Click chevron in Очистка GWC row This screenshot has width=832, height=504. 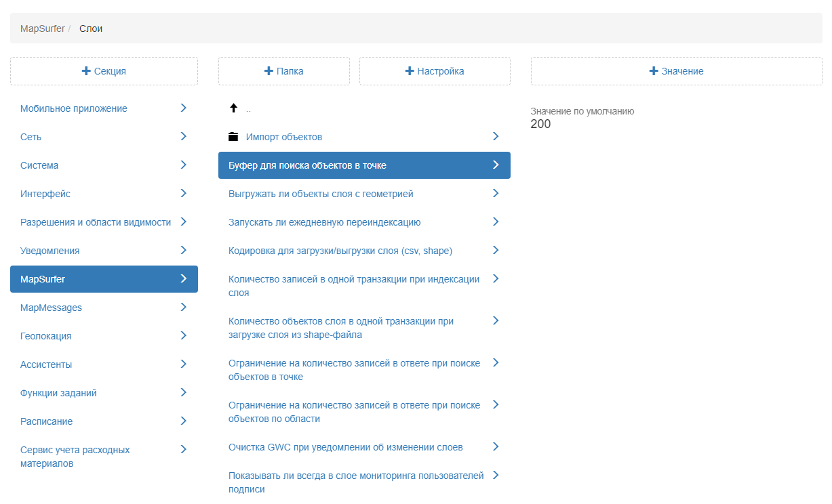tap(496, 446)
